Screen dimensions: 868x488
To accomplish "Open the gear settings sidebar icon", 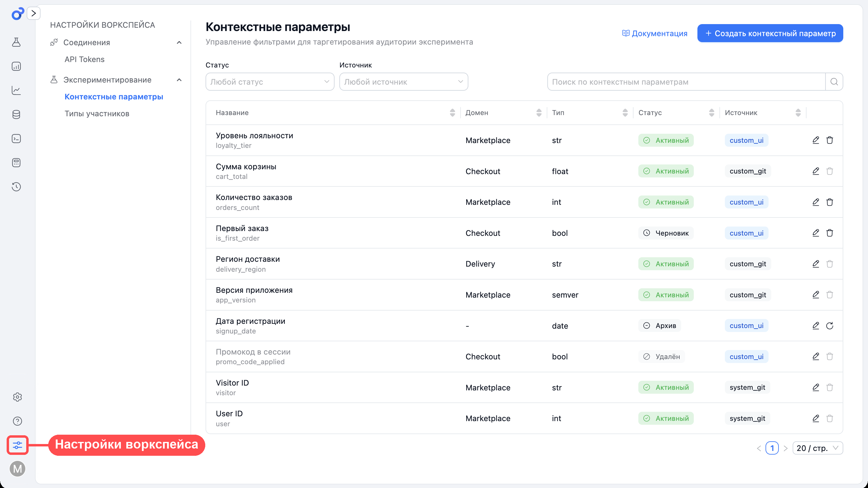I will [17, 397].
